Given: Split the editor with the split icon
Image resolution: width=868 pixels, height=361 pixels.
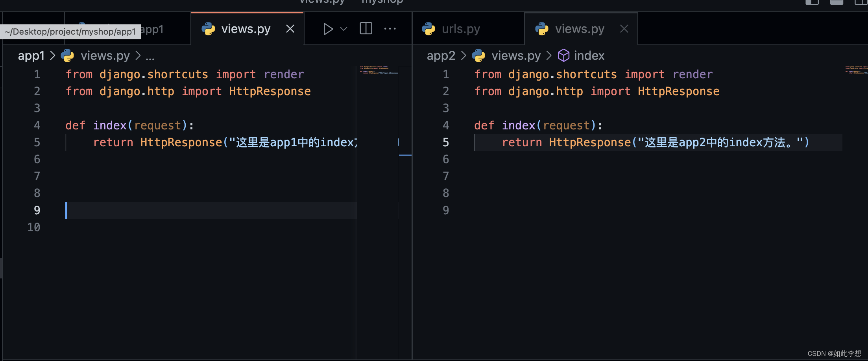Looking at the screenshot, I should click(x=366, y=28).
